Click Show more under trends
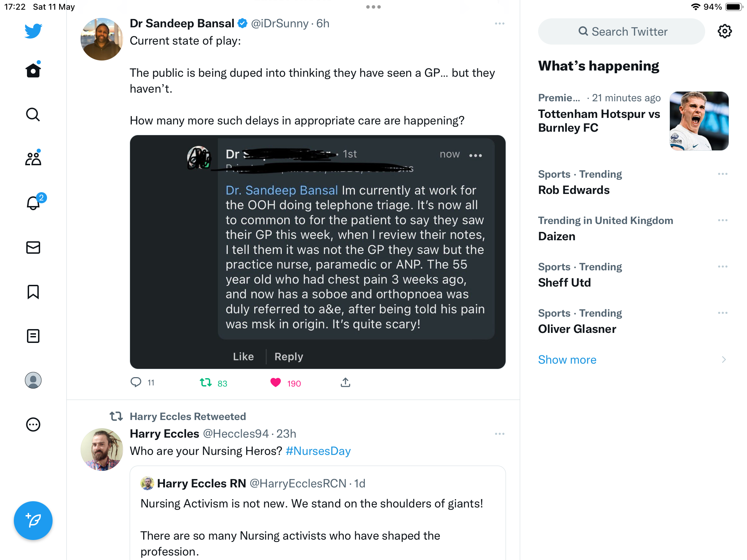 (x=567, y=360)
